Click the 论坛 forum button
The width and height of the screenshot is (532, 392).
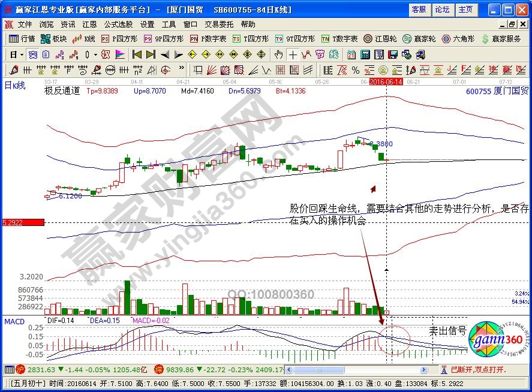click(442, 10)
